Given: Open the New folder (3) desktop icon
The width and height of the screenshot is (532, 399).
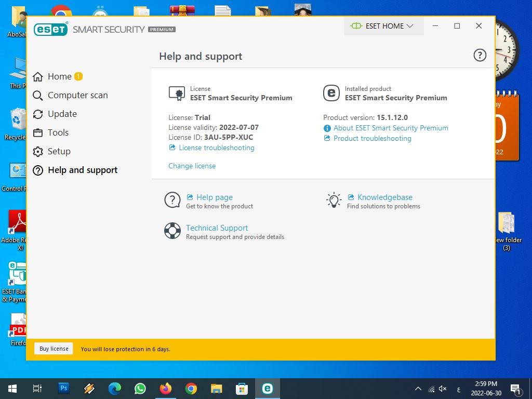Looking at the screenshot, I should click(x=507, y=231).
